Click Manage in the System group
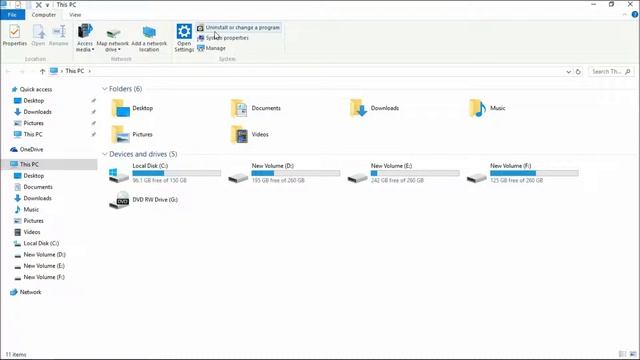Image resolution: width=640 pixels, height=360 pixels. pyautogui.click(x=211, y=48)
